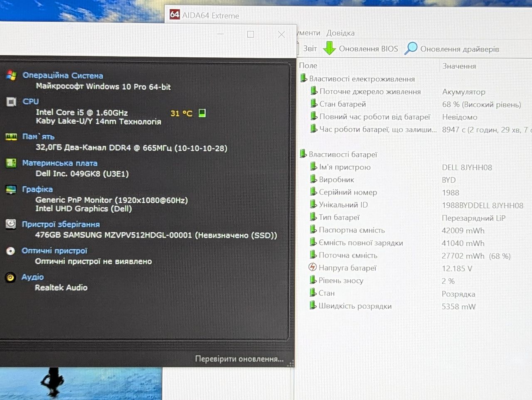Screen dimensions: 532x400
Task: Click the optical disc icon beside Оптичні пристрої
Action: click(10, 251)
